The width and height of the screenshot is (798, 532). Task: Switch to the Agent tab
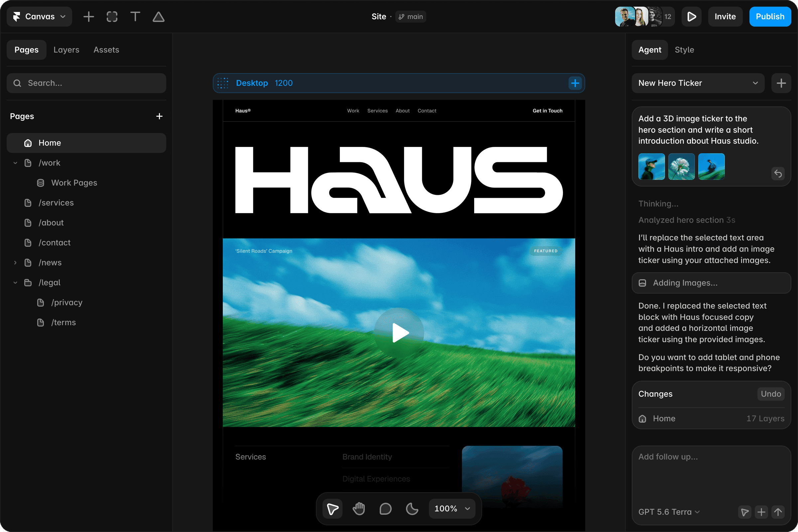coord(650,50)
